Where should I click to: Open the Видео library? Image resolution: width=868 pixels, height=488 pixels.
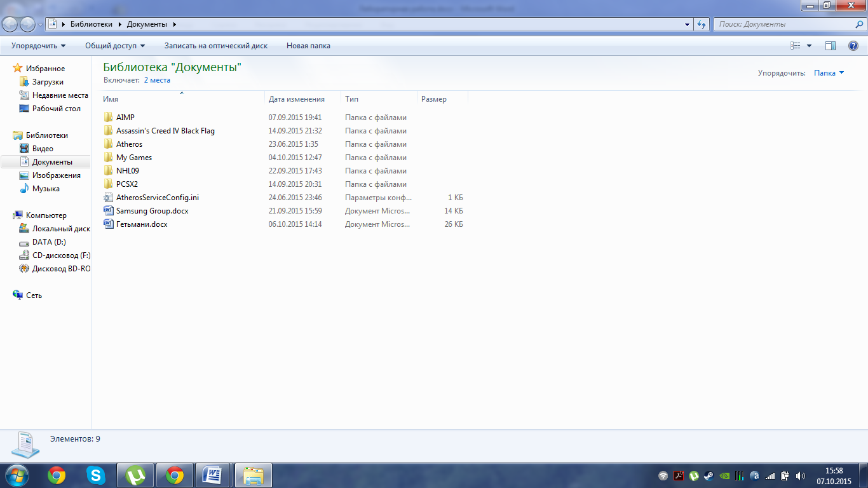(x=43, y=149)
